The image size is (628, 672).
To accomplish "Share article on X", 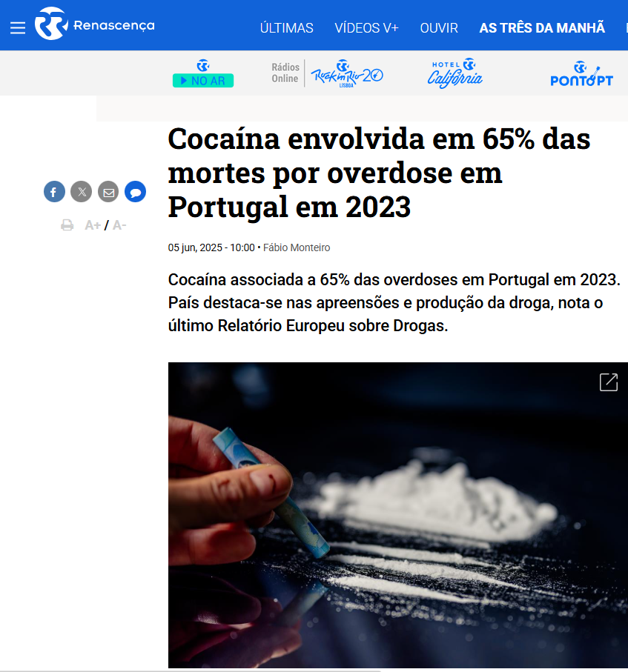I will (81, 192).
